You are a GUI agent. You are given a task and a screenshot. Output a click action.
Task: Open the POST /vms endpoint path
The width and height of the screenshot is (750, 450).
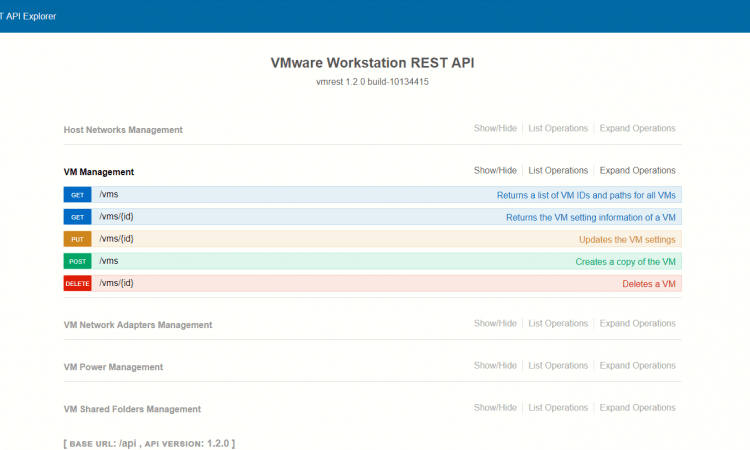tap(109, 261)
